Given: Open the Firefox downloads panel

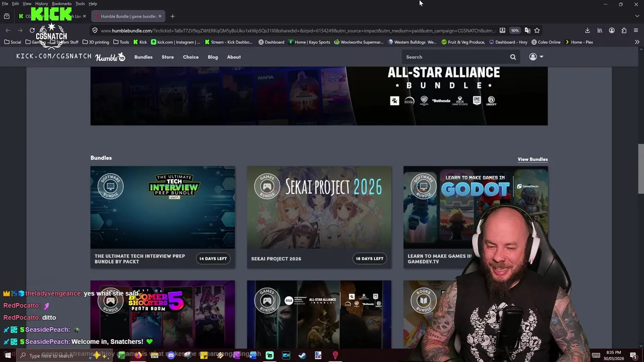Looking at the screenshot, I should [x=587, y=30].
